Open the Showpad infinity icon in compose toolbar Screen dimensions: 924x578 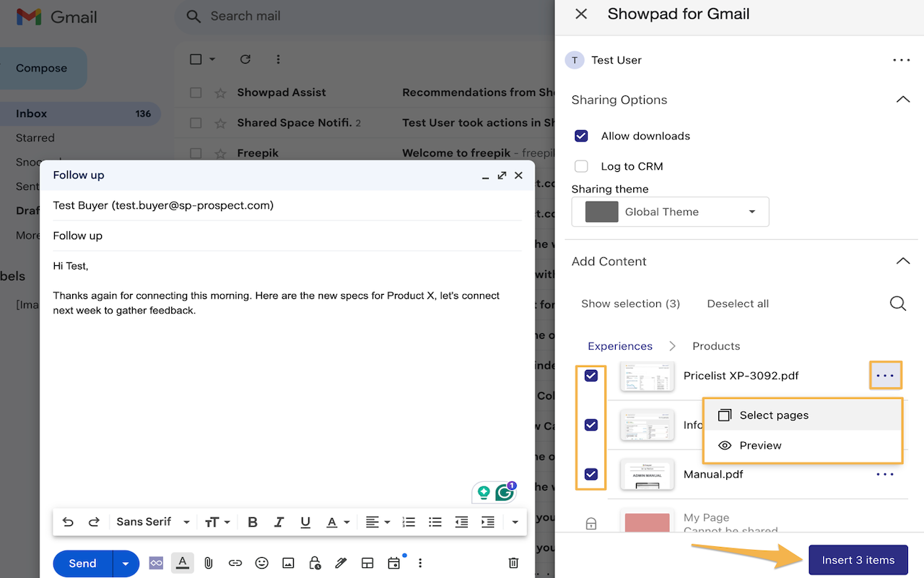point(156,563)
